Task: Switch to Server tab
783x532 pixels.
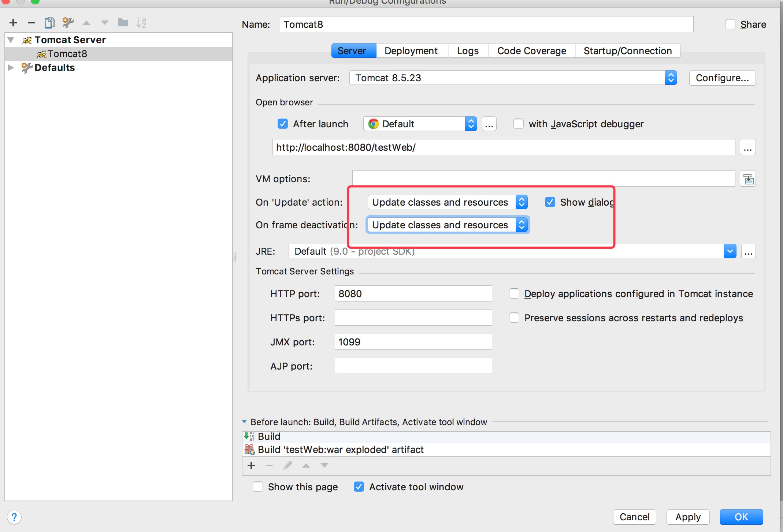Action: tap(353, 51)
